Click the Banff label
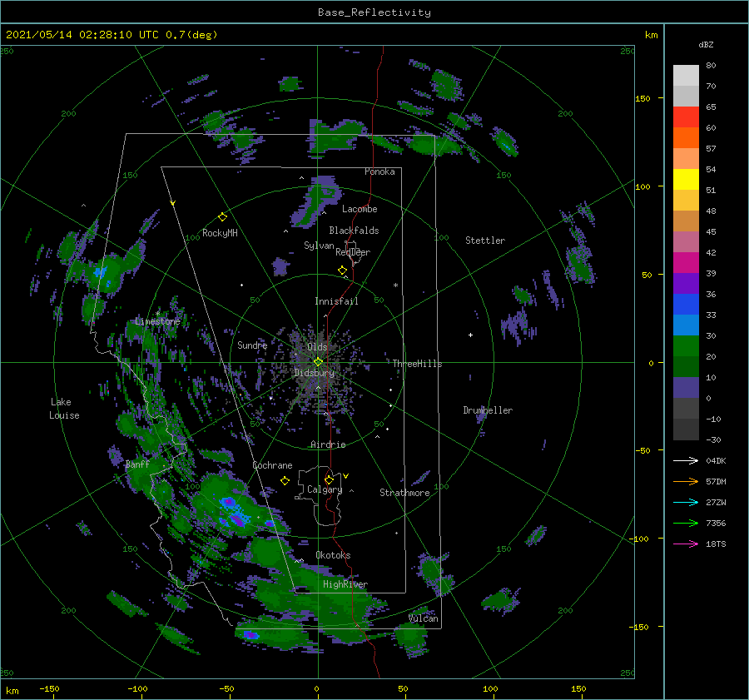The image size is (749, 700). 137,464
